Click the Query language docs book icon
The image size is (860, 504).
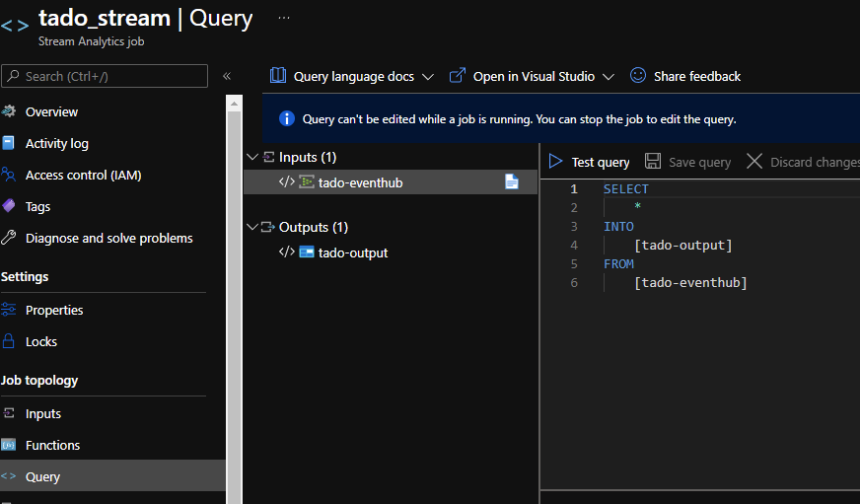[x=278, y=75]
